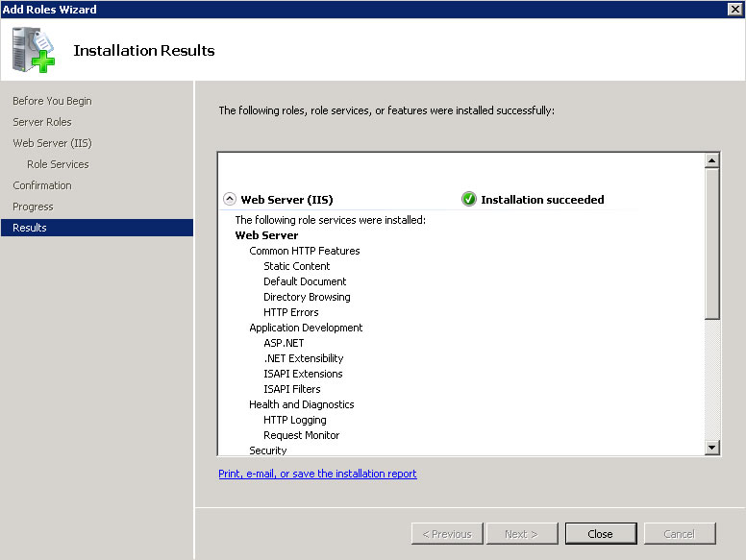Screen dimensions: 746x560
Task: Click the results list scrollbar thumb
Action: coord(711,243)
